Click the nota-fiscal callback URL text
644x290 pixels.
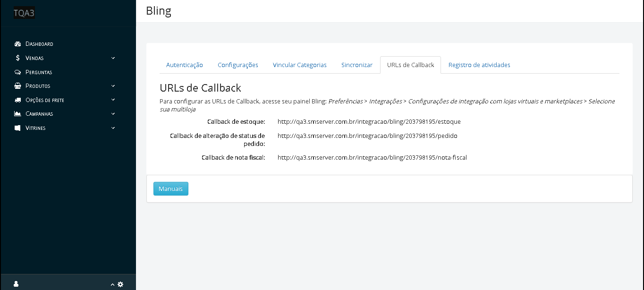(x=372, y=157)
